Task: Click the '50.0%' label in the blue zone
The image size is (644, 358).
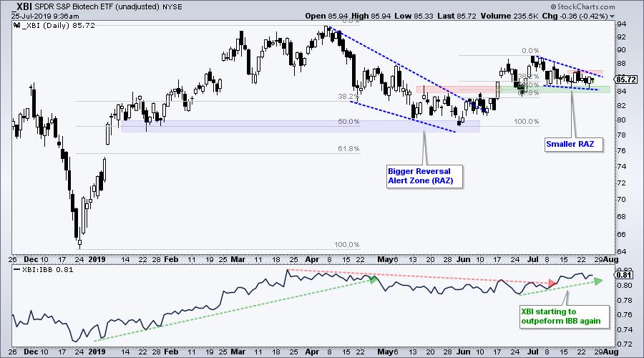Action: point(348,122)
